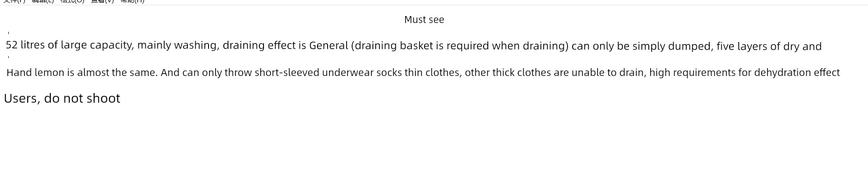Place cursor at 'dehydration effect' words

(797, 73)
